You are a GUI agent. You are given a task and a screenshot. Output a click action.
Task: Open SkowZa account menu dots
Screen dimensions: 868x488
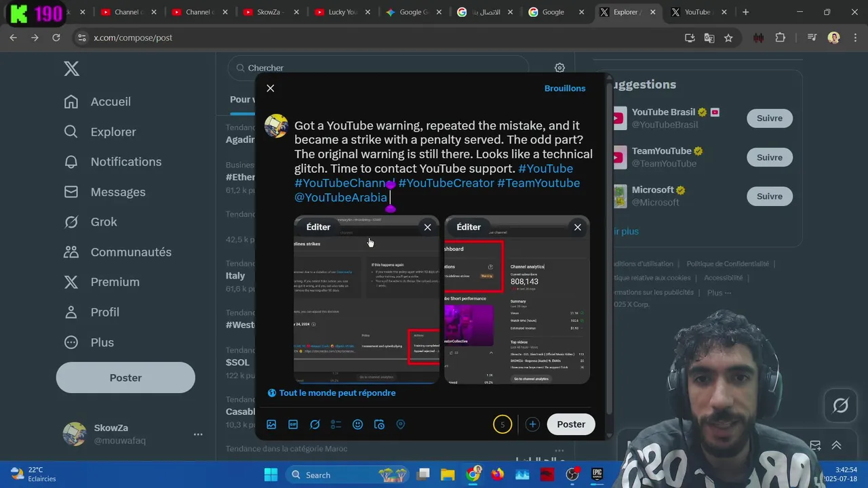198,434
